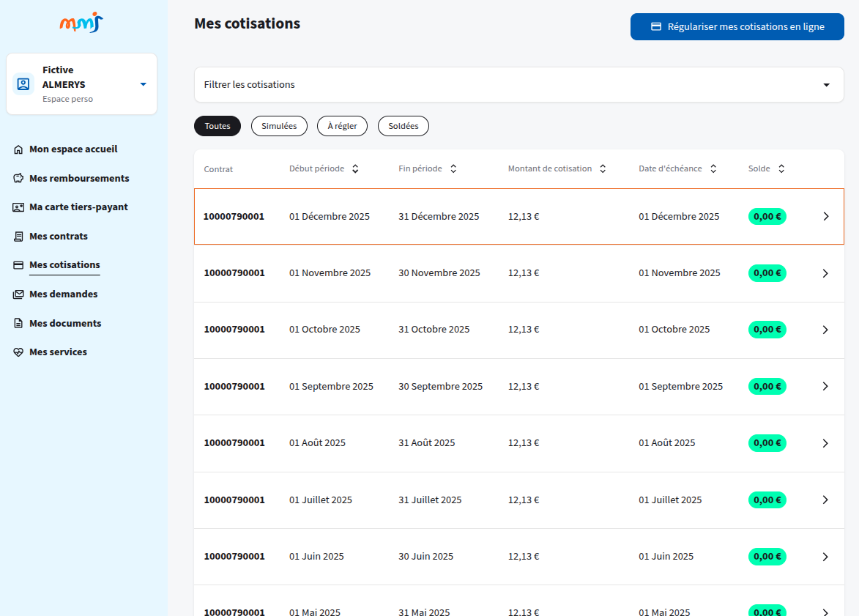The height and width of the screenshot is (616, 859).
Task: Click 12,13 € amount in November row
Action: coord(524,273)
